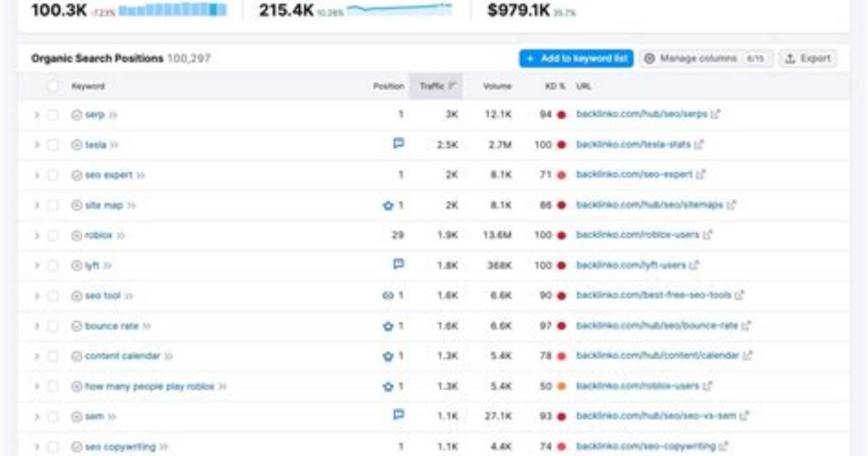Expand the seo expert keyword row
The width and height of the screenshot is (868, 456).
point(36,175)
